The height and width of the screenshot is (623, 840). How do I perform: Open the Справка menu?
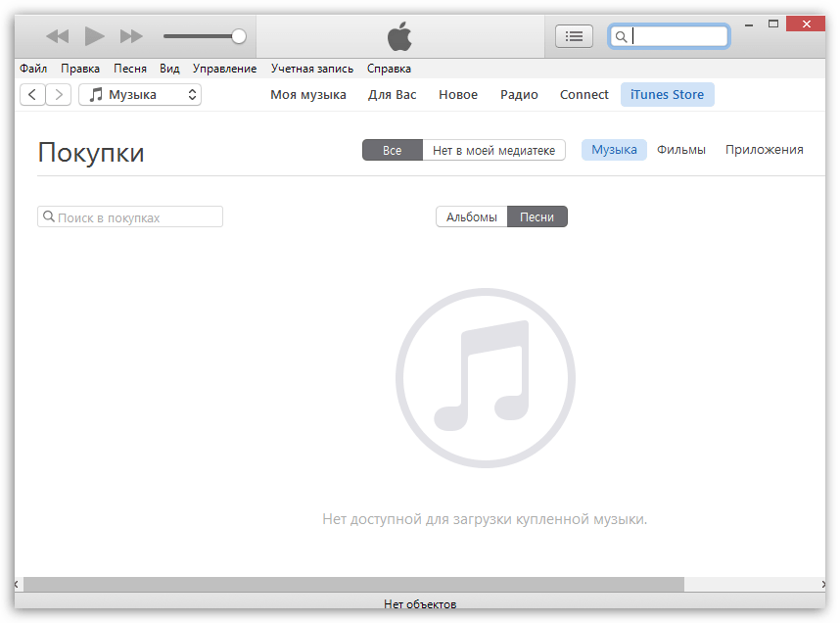point(389,69)
